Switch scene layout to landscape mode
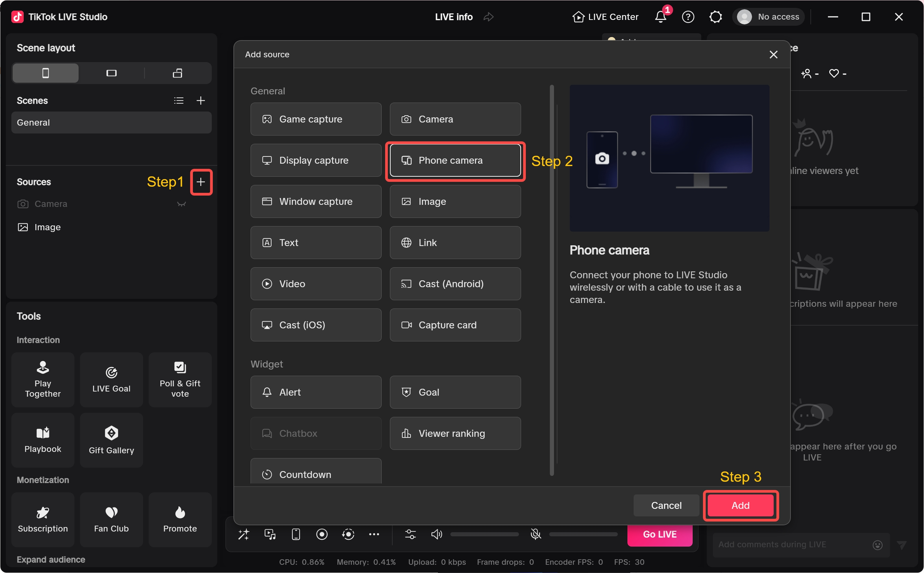 pyautogui.click(x=111, y=73)
